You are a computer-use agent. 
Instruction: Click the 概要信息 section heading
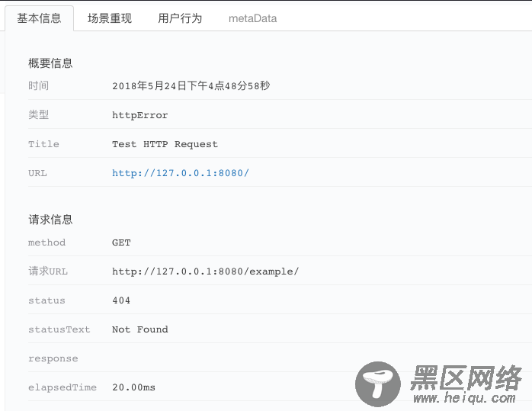(x=50, y=63)
